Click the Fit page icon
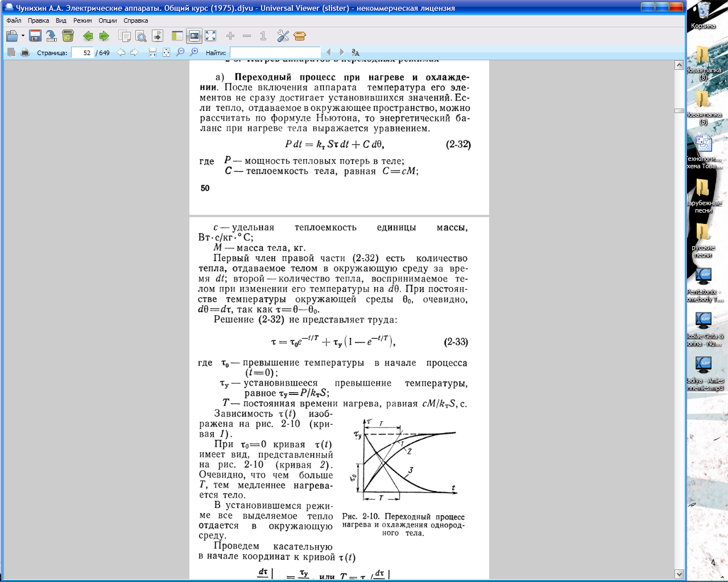This screenshot has width=728, height=582. pos(166,52)
